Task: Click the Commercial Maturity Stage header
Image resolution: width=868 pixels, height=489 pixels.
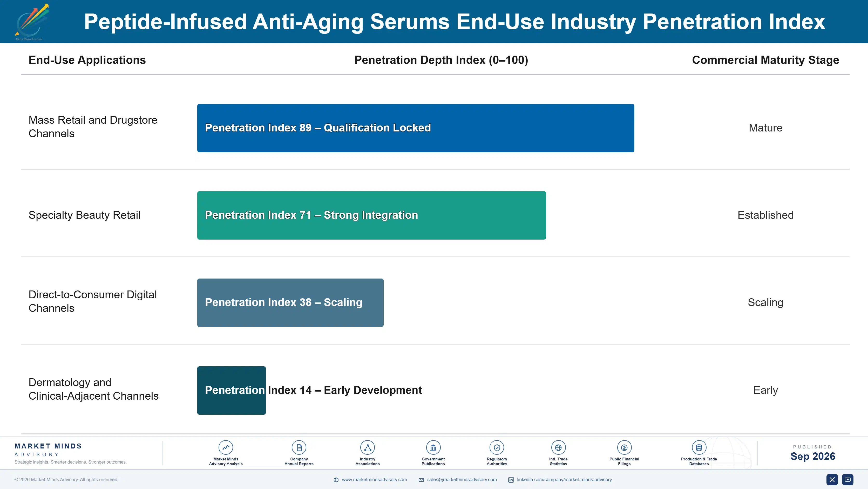Action: pyautogui.click(x=765, y=60)
